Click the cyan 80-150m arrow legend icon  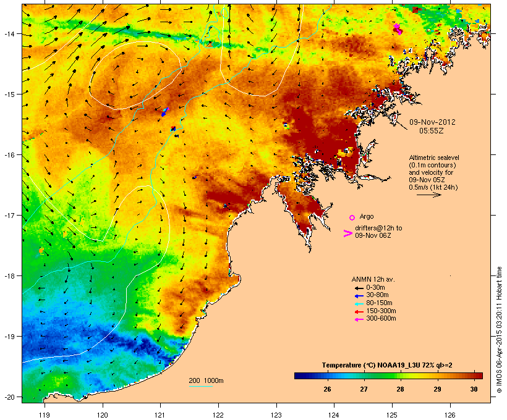pyautogui.click(x=359, y=304)
